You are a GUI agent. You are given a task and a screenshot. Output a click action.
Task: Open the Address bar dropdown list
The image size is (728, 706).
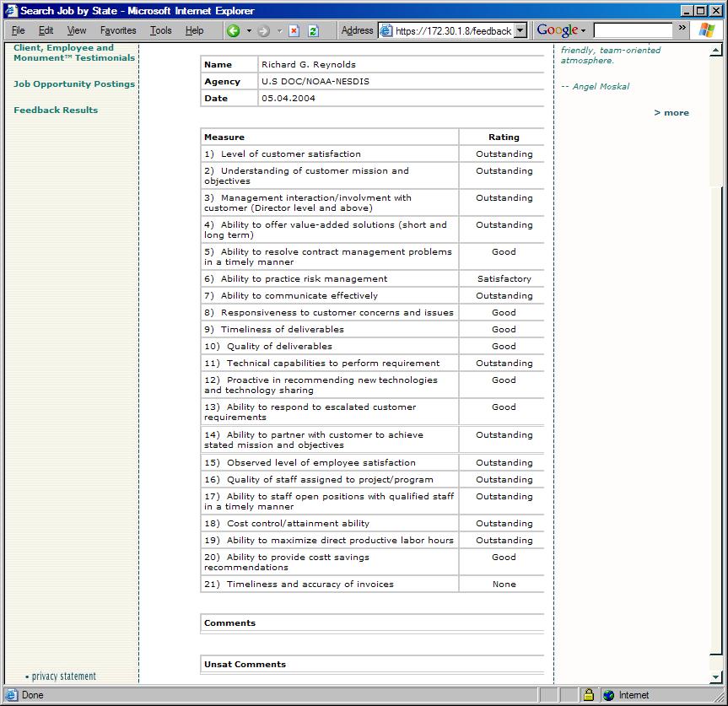pyautogui.click(x=520, y=30)
